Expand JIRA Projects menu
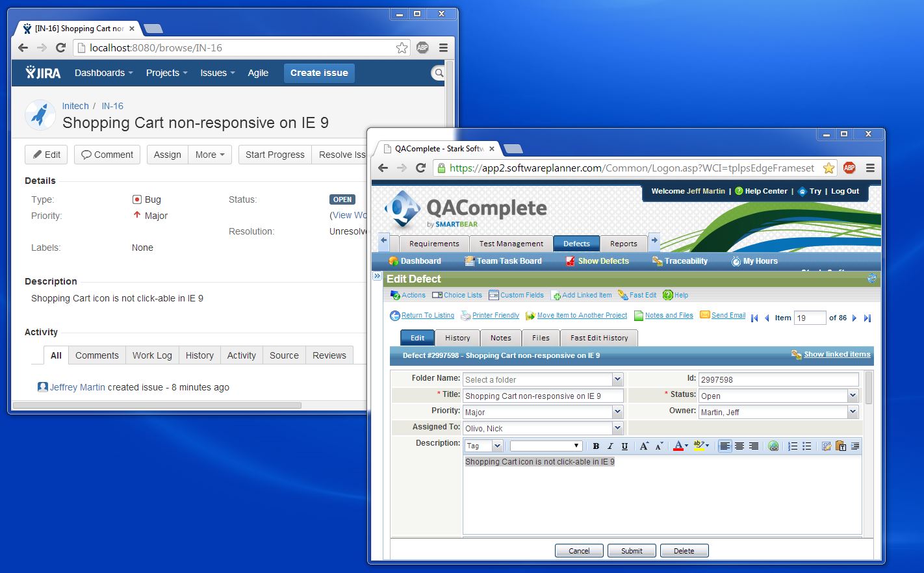Image resolution: width=924 pixels, height=573 pixels. tap(167, 73)
